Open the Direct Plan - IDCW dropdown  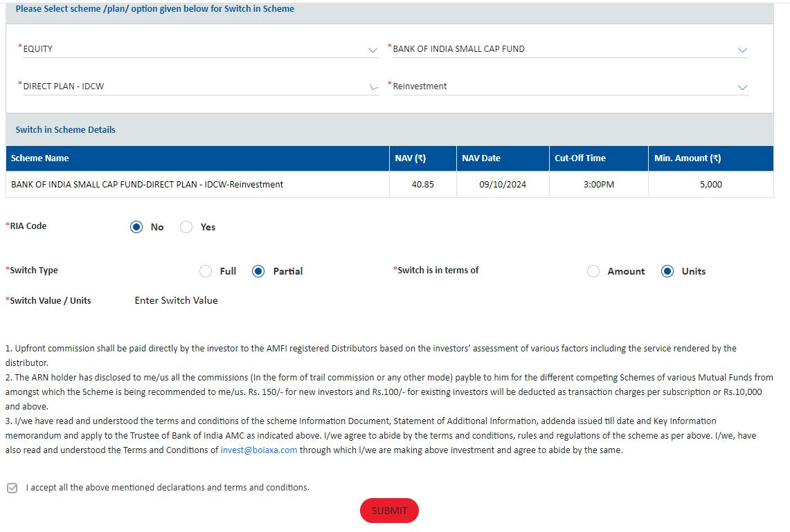tap(199, 86)
